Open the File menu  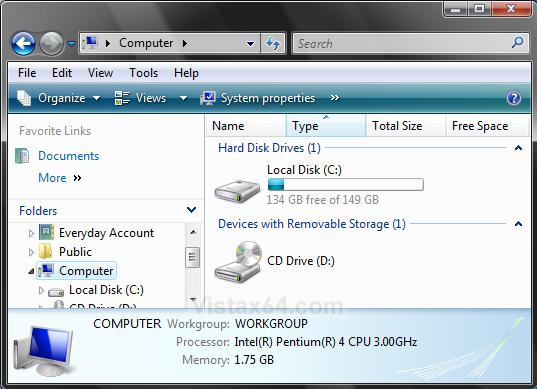27,73
